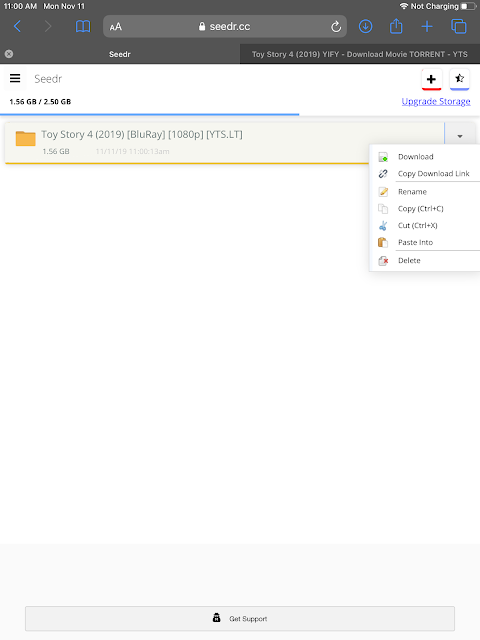
Task: Show all open tabs overview icon
Action: point(459,27)
